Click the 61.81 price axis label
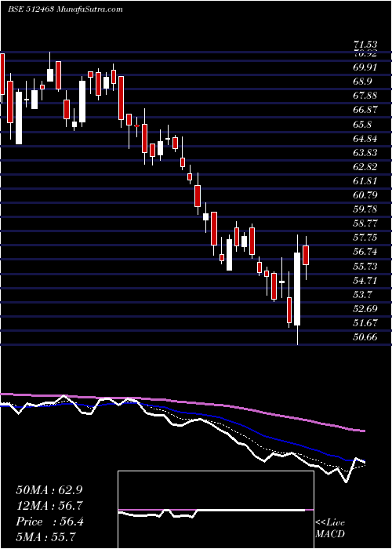This screenshot has height=549, width=392. (x=365, y=181)
